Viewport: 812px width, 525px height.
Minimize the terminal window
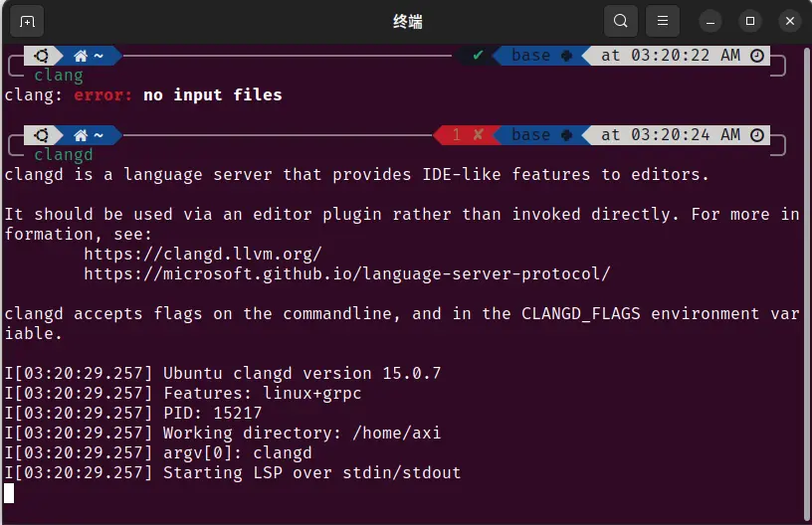coord(710,22)
